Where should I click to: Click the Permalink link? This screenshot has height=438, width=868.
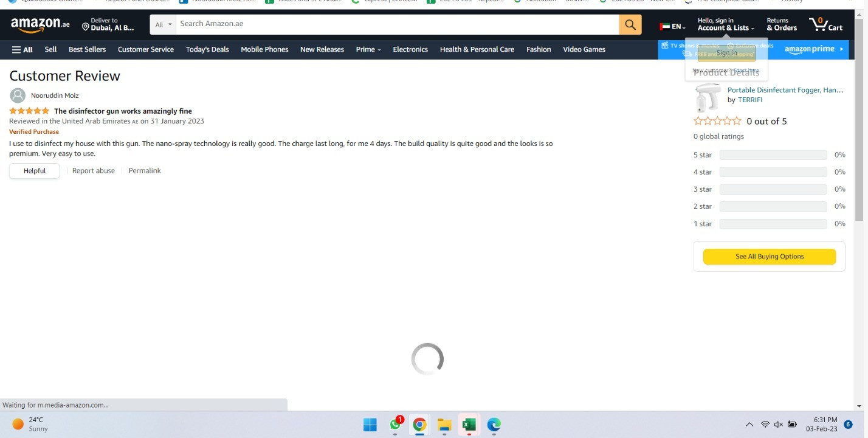pyautogui.click(x=145, y=171)
